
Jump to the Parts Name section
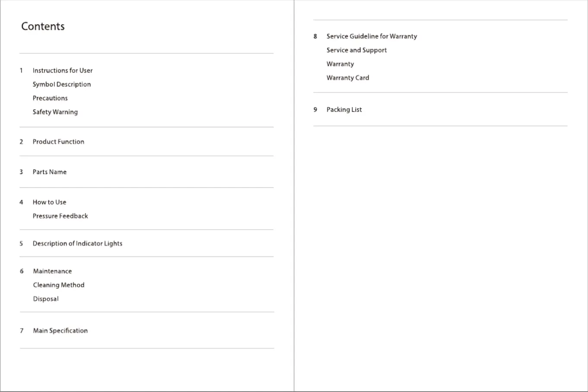(x=50, y=172)
